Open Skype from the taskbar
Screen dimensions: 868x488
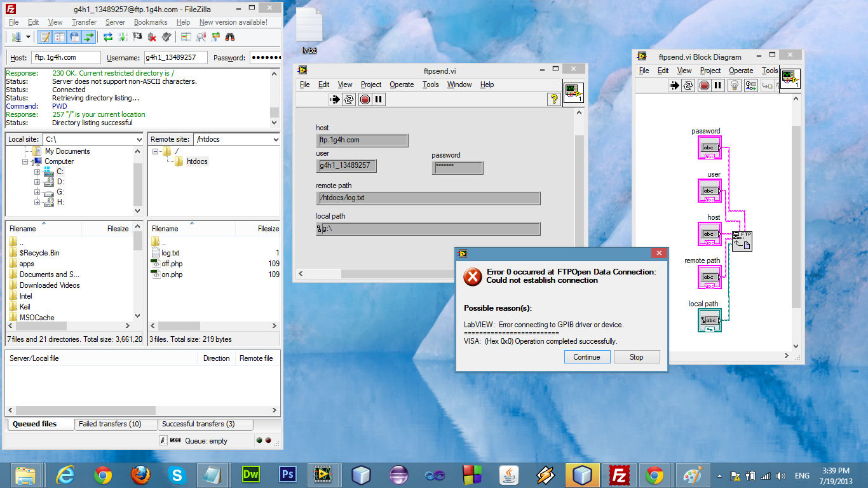tap(177, 475)
